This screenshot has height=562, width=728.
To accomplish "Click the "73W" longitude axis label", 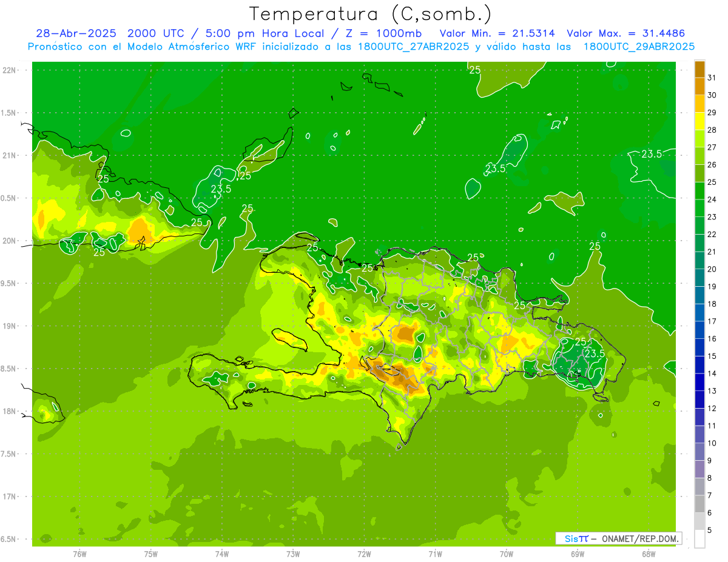I will (x=293, y=554).
